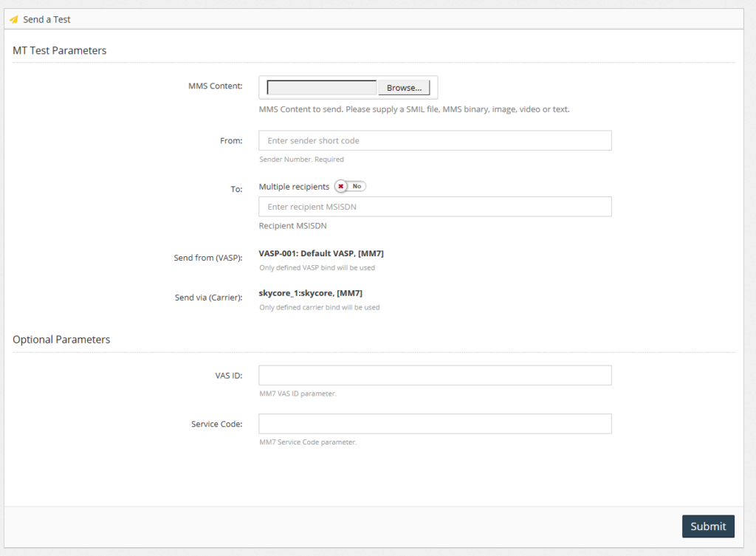Click the "MMS Content to send" help text
This screenshot has width=756, height=556.
[414, 109]
